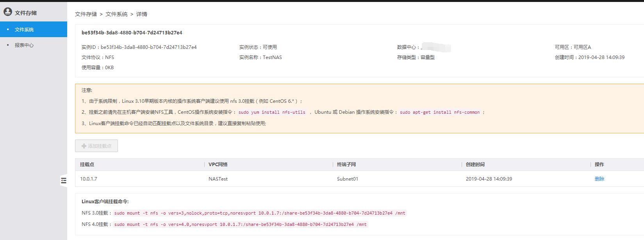Screen dimensions: 644x240
Task: Open the 文件系统 sidebar menu item
Action: tap(34, 29)
